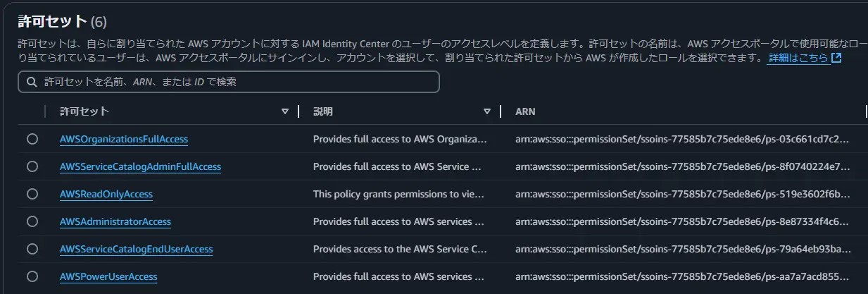Select the AWSServiceCatalogAdminFullAccess radio button
Screen dimensions: 868x294
point(32,166)
